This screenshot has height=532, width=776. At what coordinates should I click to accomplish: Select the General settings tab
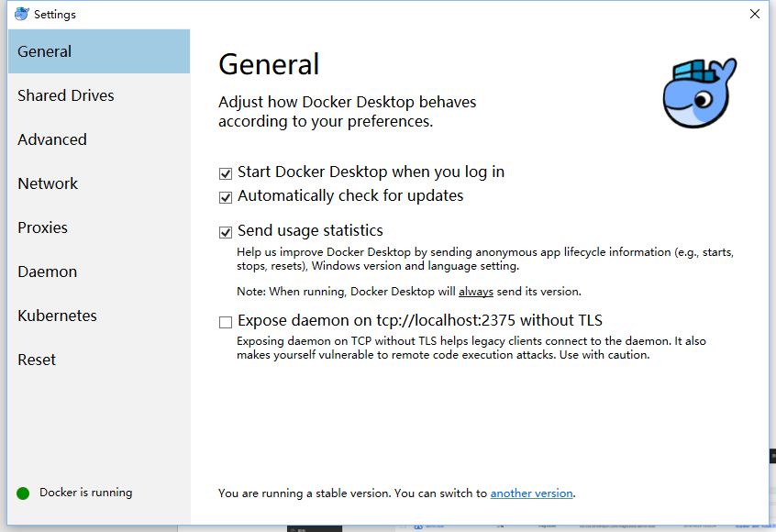point(99,51)
